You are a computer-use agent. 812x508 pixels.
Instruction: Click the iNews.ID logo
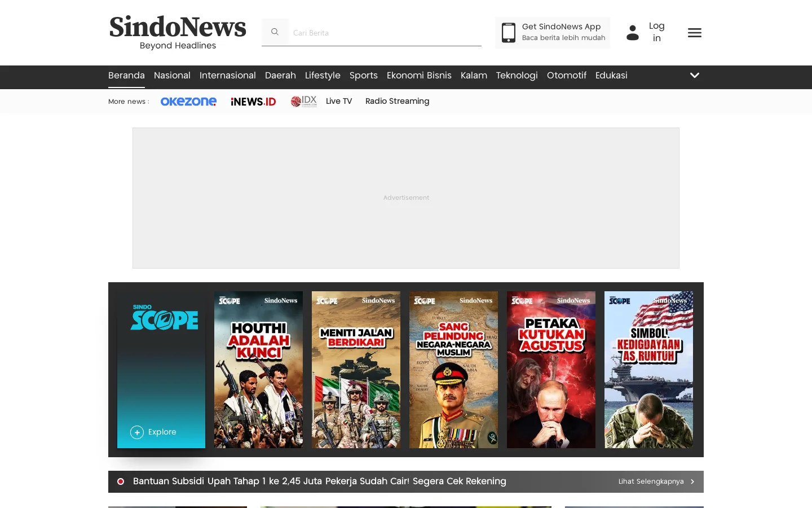pos(253,102)
